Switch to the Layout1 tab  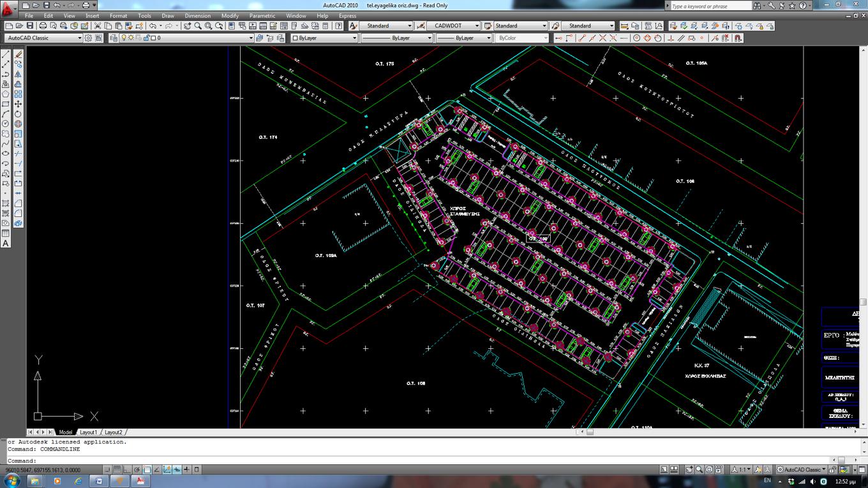tap(88, 432)
